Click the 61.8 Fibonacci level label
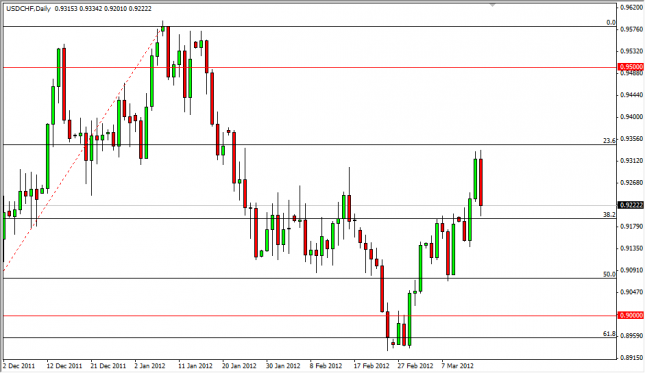Image resolution: width=645 pixels, height=373 pixels. [609, 334]
